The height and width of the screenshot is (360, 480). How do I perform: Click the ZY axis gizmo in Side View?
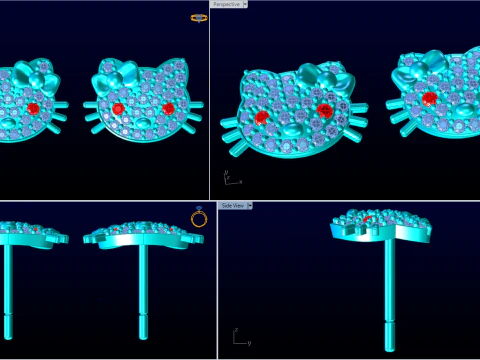tap(241, 337)
